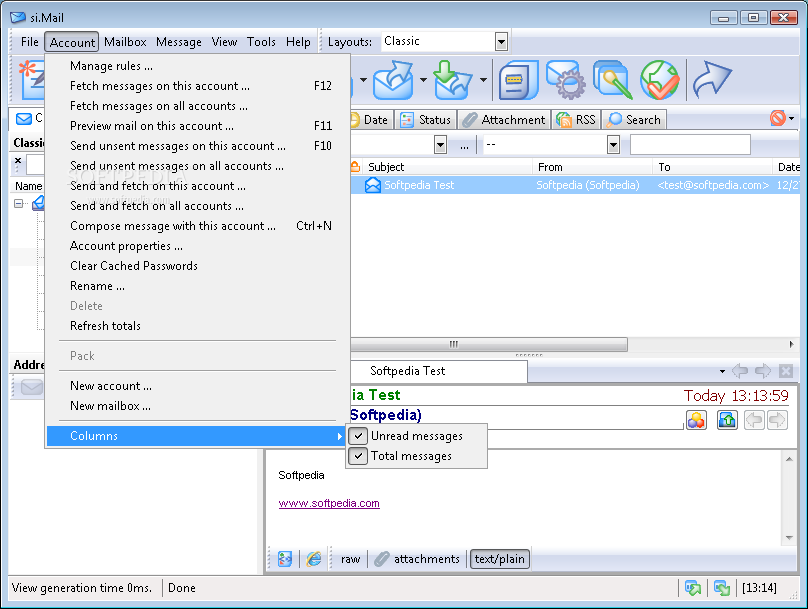This screenshot has height=609, width=808.
Task: Click the tab forward arrow icon
Action: pyautogui.click(x=763, y=371)
